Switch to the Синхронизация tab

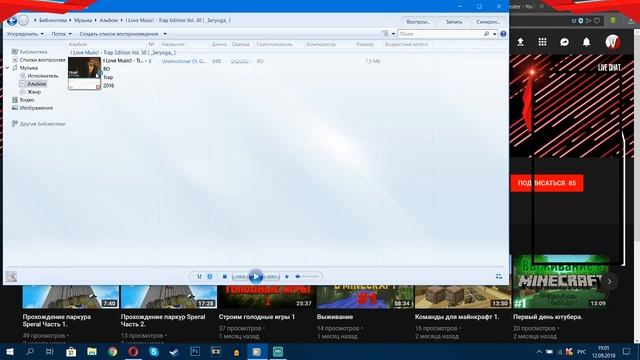point(488,22)
